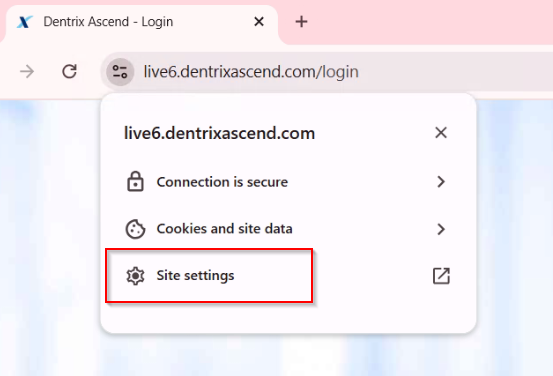Click the lock icon beside Connection is secure
The height and width of the screenshot is (376, 553).
point(135,182)
